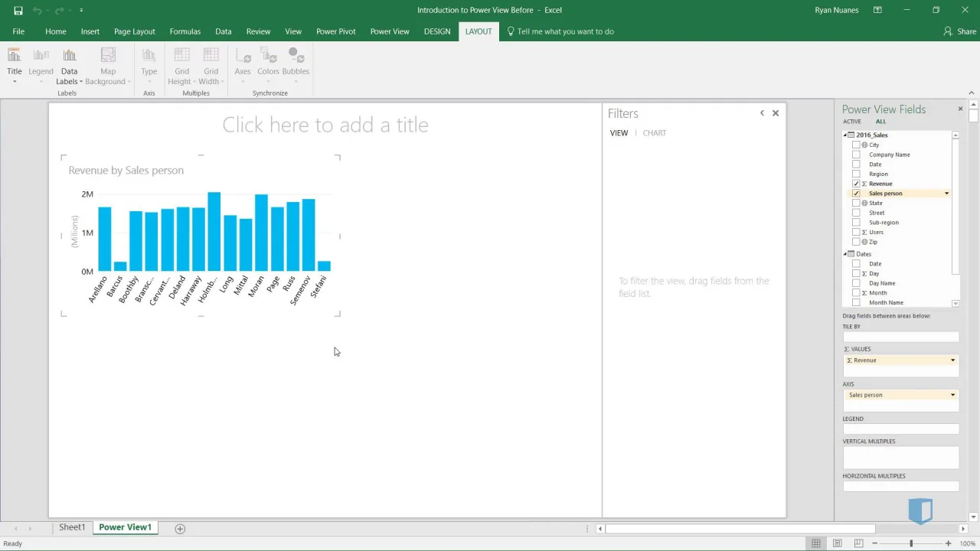This screenshot has width=980, height=551.
Task: Close the Filters pane
Action: (x=776, y=112)
